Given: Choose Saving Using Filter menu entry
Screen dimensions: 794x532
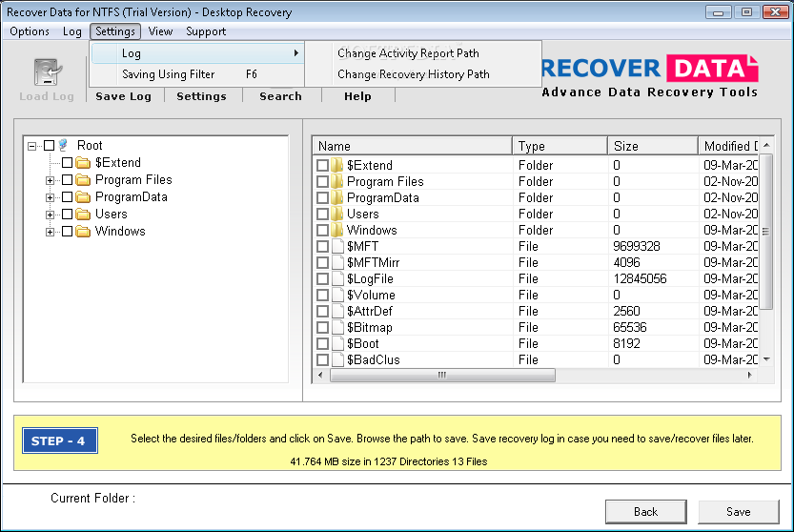Looking at the screenshot, I should tap(197, 74).
